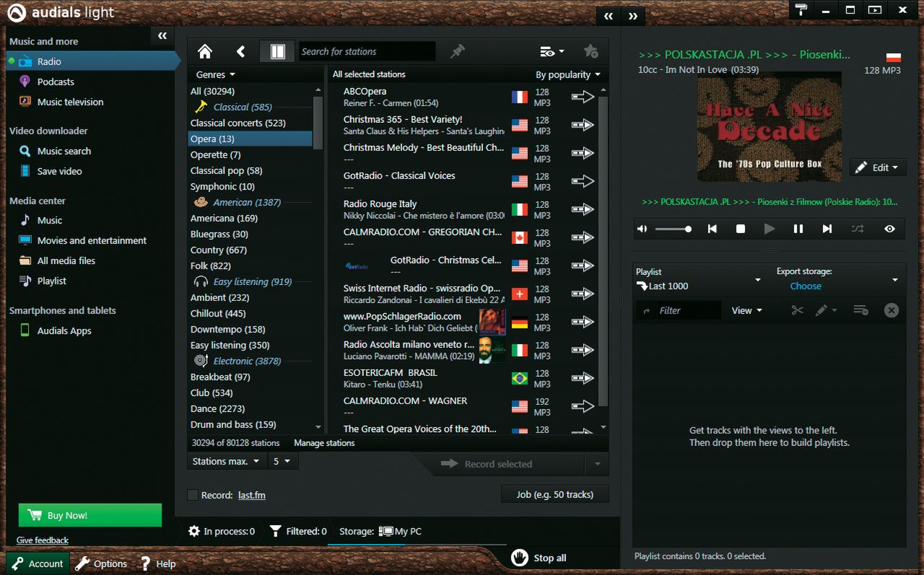Stop playback in the player
The height and width of the screenshot is (575, 924).
pos(741,229)
